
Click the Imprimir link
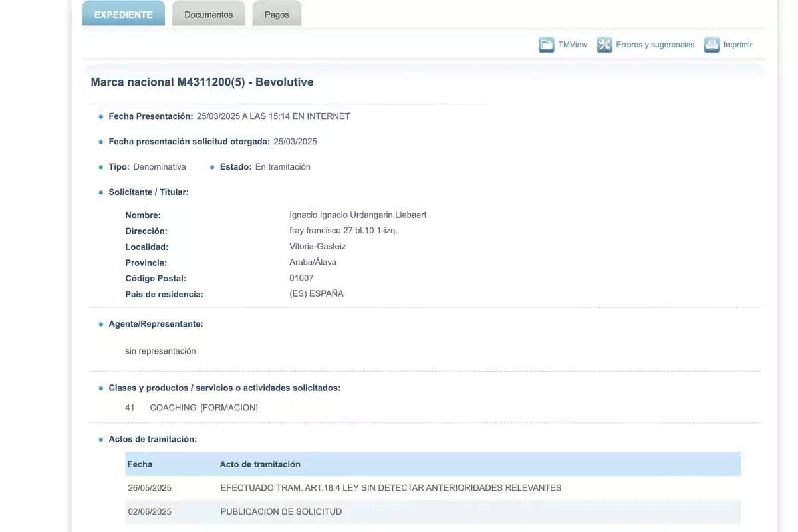[x=738, y=45]
